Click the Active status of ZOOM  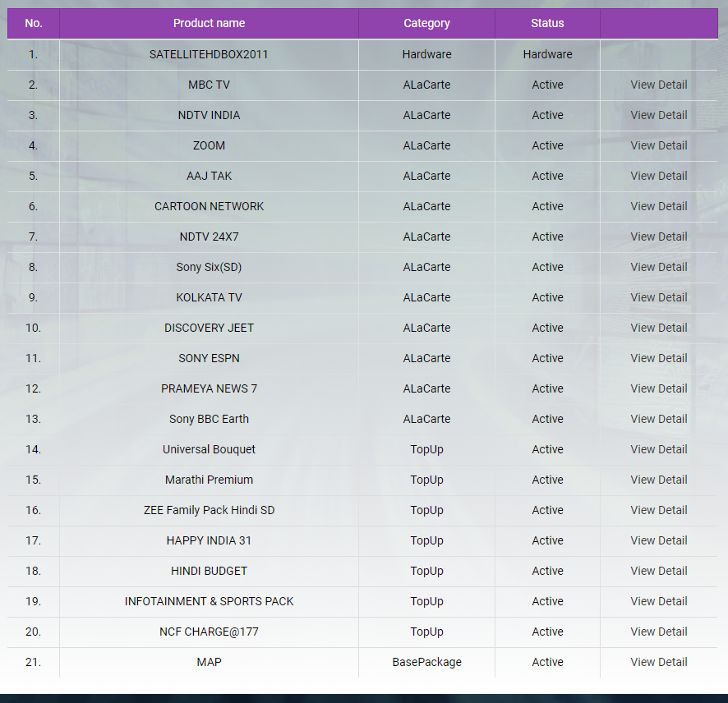click(547, 145)
